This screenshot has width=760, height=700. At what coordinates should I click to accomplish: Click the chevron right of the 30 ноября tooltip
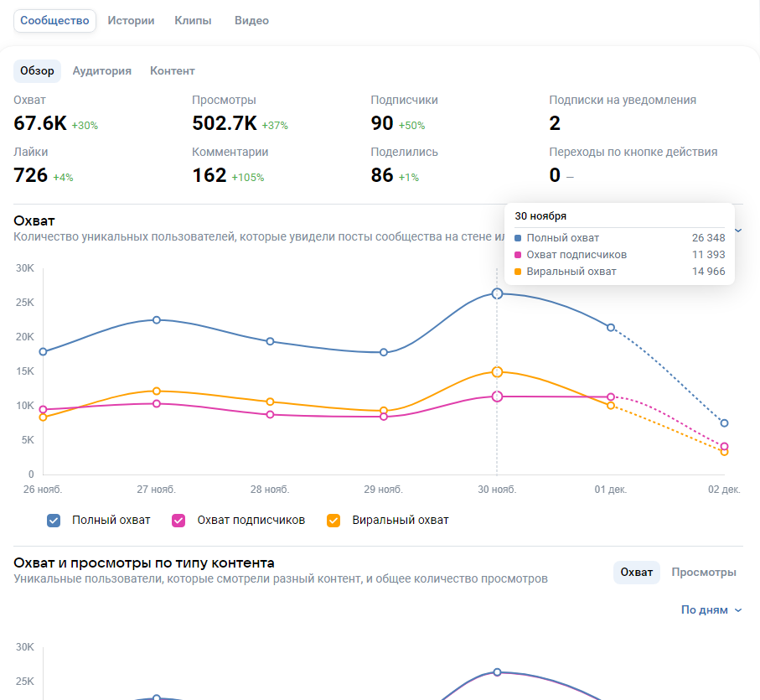point(738,230)
